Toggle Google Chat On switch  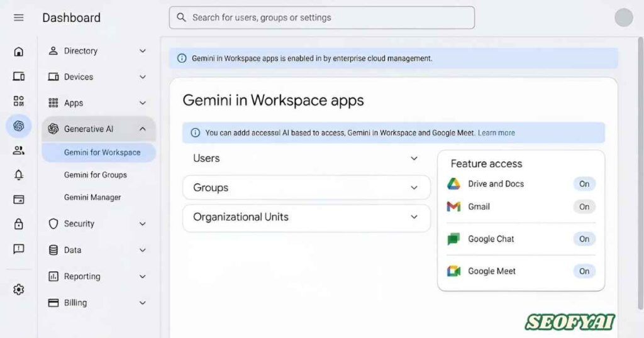click(x=584, y=239)
